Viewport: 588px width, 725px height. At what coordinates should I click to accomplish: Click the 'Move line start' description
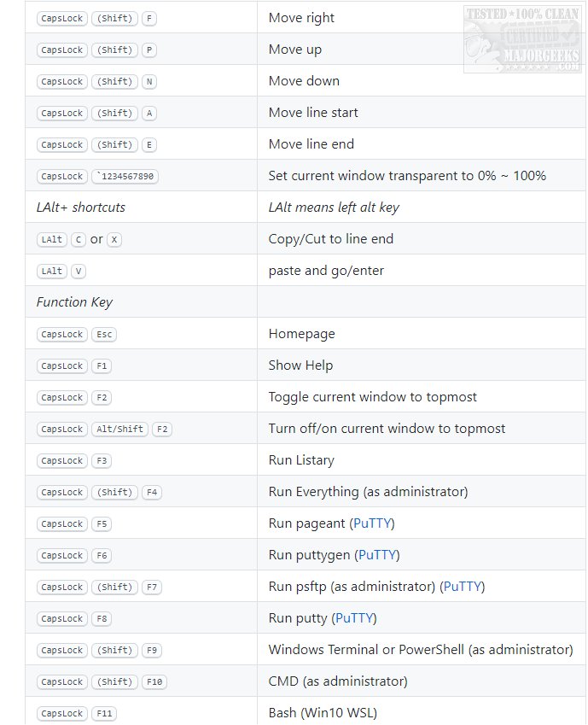pyautogui.click(x=313, y=113)
